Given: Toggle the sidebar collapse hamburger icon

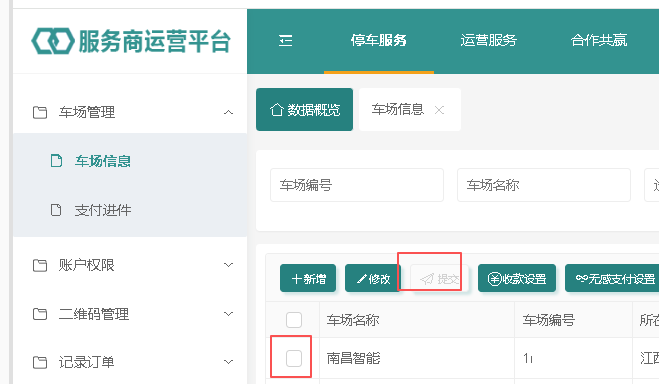Looking at the screenshot, I should [285, 41].
